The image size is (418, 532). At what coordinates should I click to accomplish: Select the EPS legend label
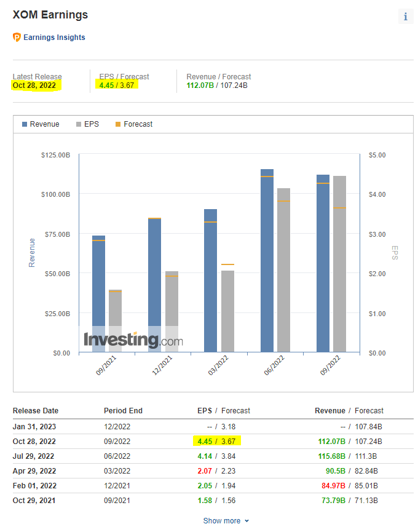(92, 124)
